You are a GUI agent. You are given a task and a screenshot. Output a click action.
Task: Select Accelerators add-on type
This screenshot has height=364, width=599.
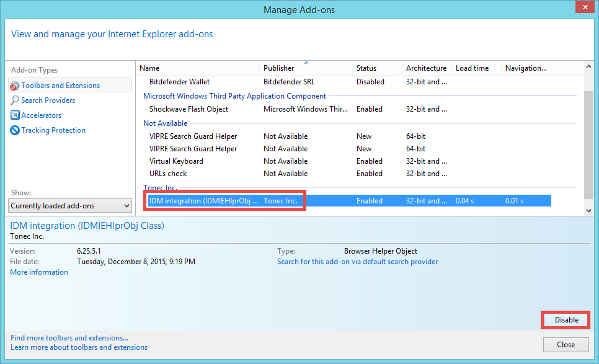click(x=41, y=115)
